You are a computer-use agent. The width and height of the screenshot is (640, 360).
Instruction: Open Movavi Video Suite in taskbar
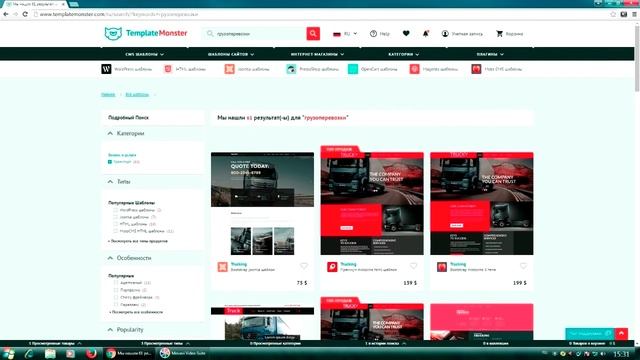(x=183, y=353)
